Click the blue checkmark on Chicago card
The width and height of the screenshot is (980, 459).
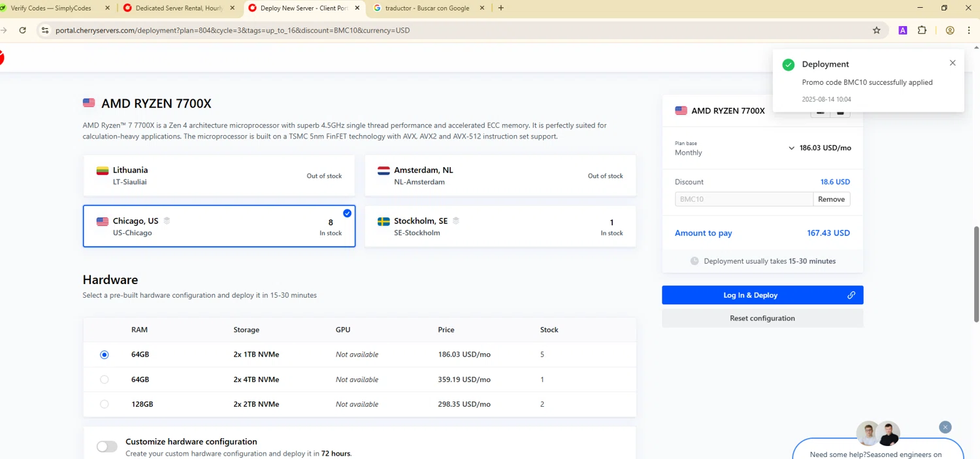click(347, 213)
